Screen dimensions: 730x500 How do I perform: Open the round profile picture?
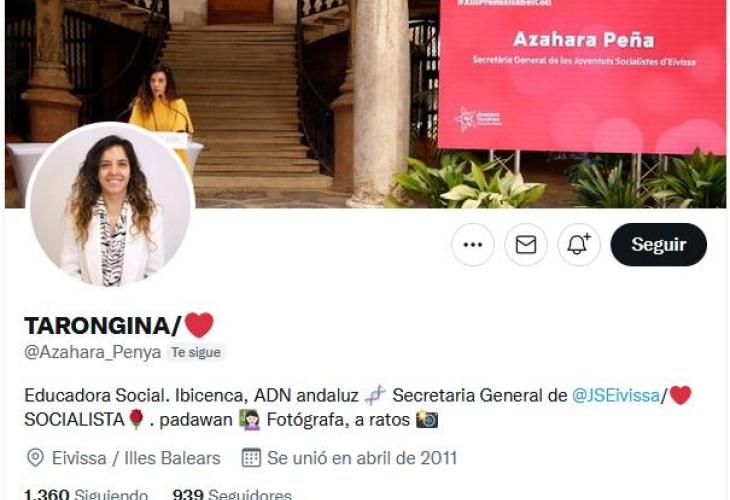[x=111, y=205]
